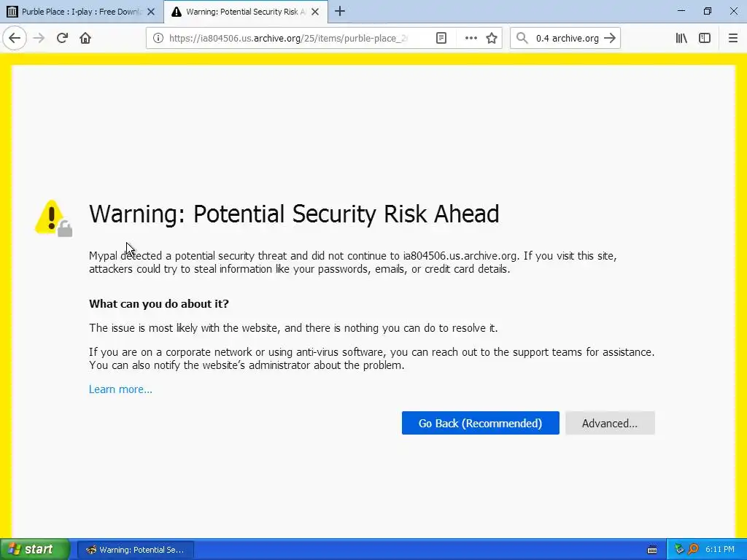Close the Warning security risk tab
Screen dimensions: 747x560
tap(315, 12)
